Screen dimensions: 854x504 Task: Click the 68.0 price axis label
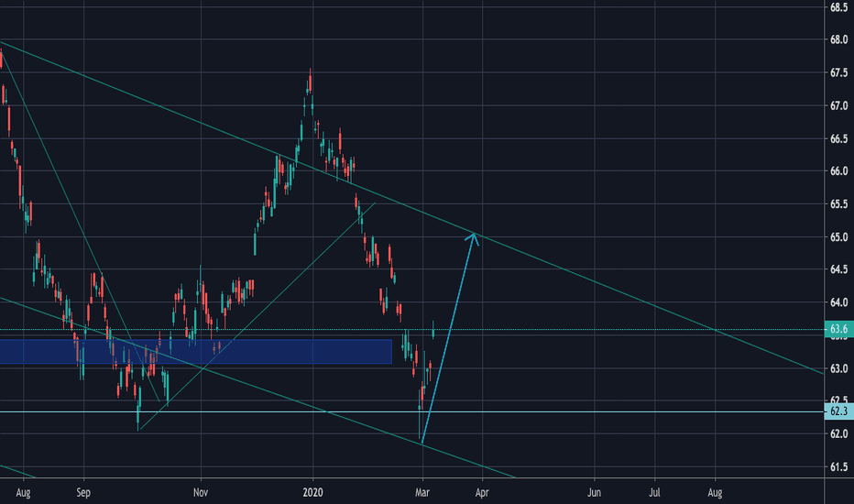[838, 39]
